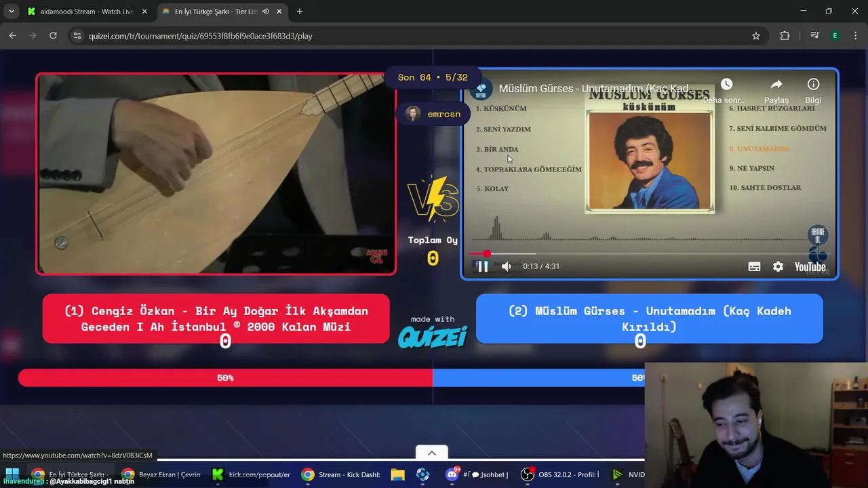Click the Paylaş share arrow icon
This screenshot has height=488, width=868.
pyautogui.click(x=776, y=84)
